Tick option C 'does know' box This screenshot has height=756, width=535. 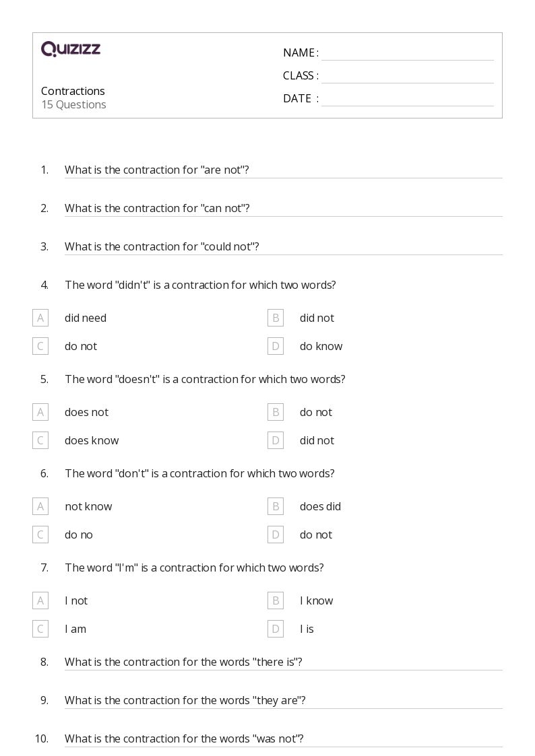tap(40, 440)
